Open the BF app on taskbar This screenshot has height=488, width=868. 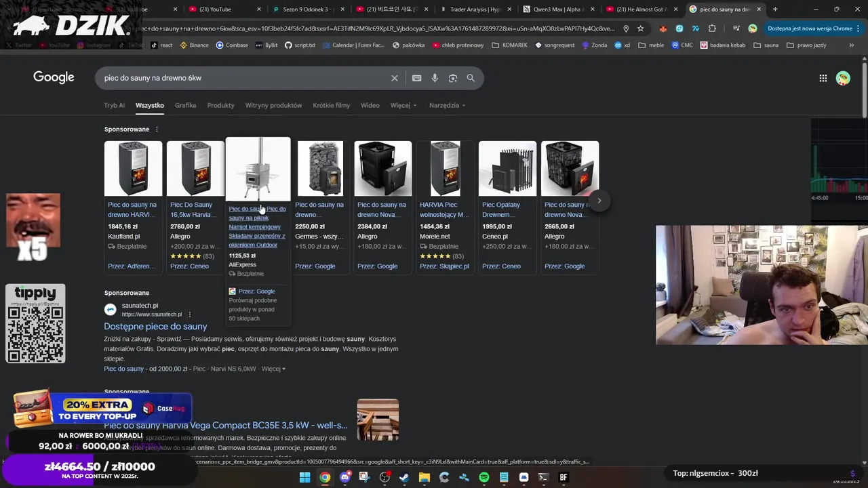coord(563,477)
